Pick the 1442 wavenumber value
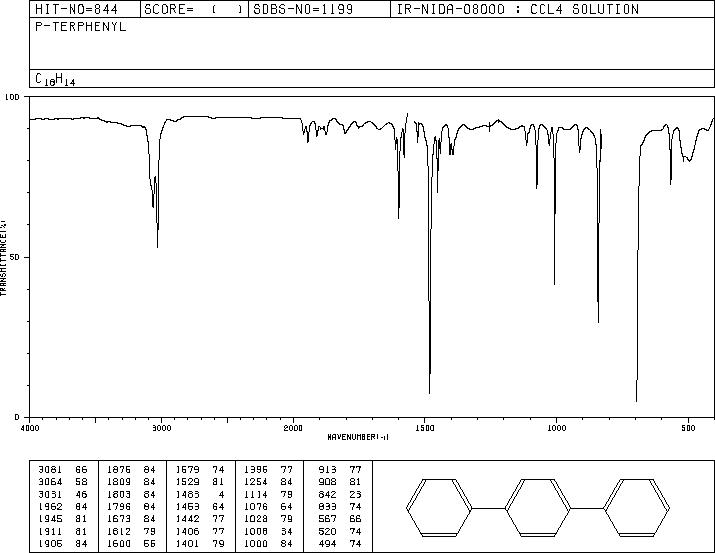715x553 pixels. pos(187,519)
